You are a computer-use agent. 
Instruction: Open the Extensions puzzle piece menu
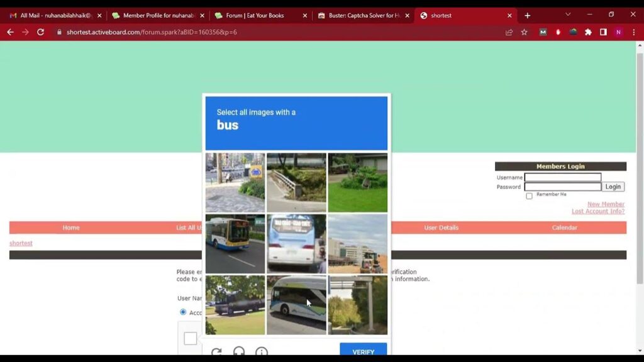588,32
